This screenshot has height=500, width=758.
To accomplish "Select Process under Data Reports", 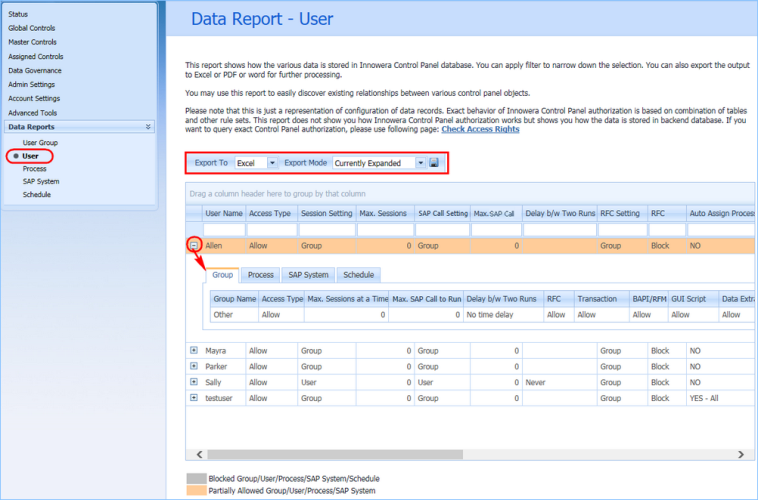I will click(34, 169).
